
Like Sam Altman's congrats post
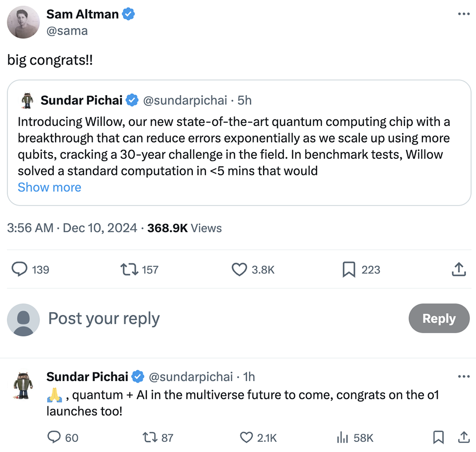(x=239, y=270)
